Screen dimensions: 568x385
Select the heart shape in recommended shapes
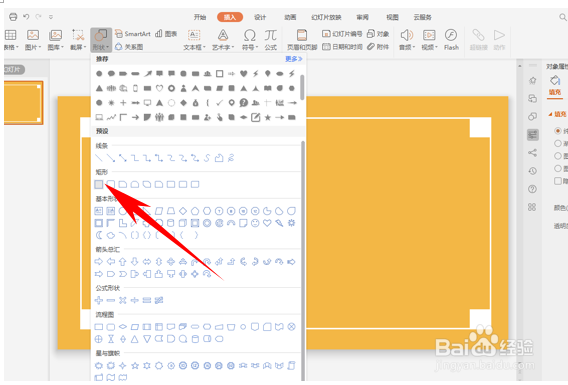click(243, 74)
